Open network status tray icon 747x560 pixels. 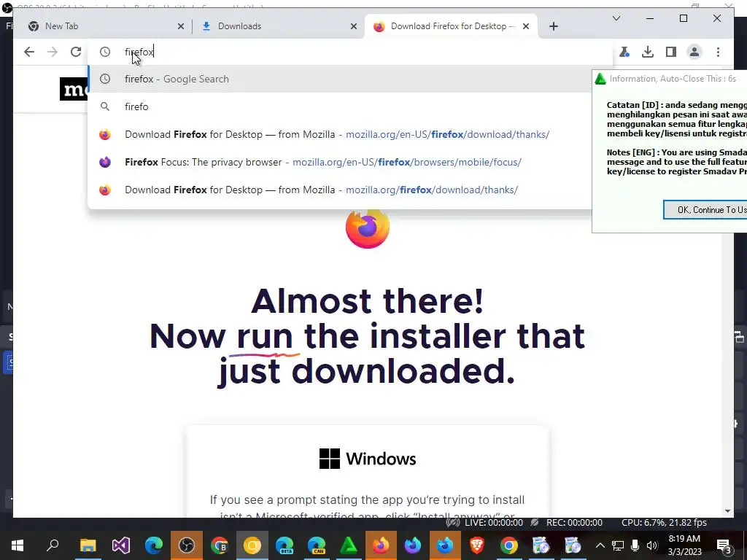point(617,545)
